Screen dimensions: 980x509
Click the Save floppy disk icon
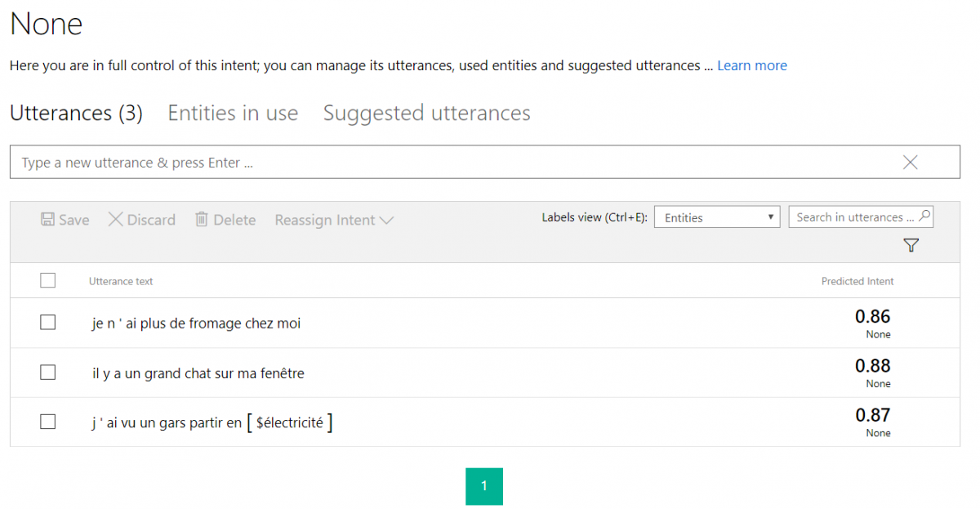[47, 219]
